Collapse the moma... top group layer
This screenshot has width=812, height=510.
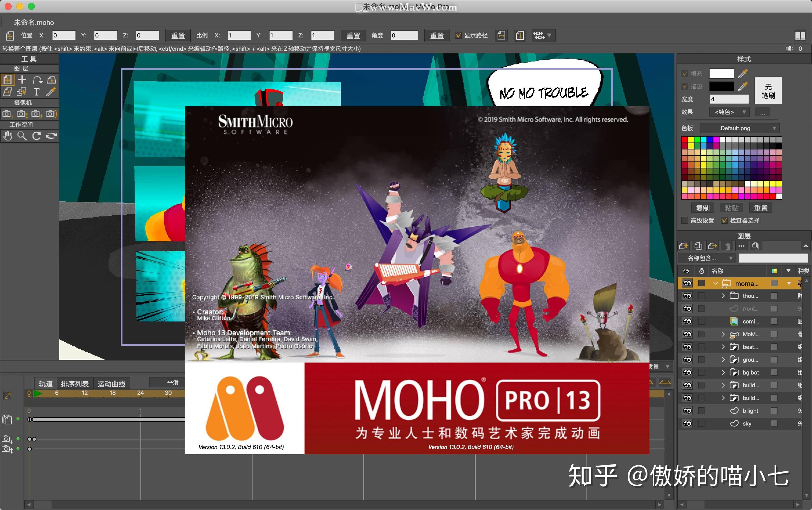[716, 283]
